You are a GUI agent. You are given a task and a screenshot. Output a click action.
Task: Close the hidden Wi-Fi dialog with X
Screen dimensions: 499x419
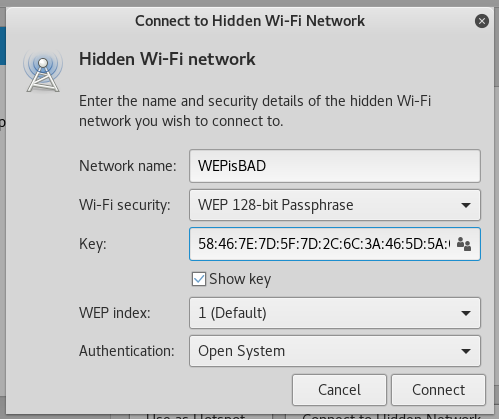point(482,21)
